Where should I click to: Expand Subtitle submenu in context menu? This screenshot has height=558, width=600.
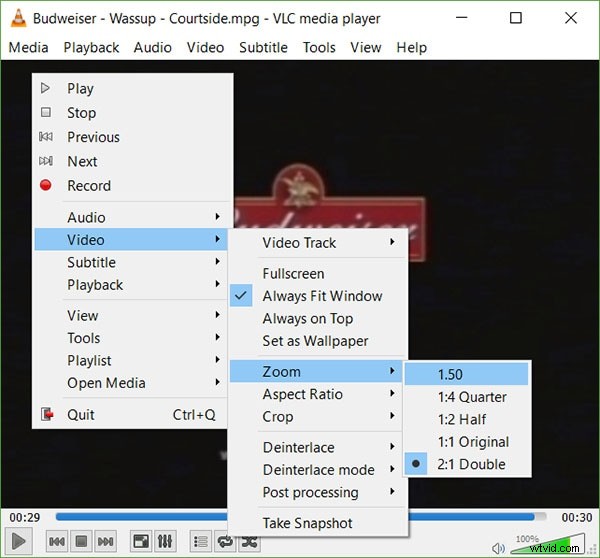131,262
